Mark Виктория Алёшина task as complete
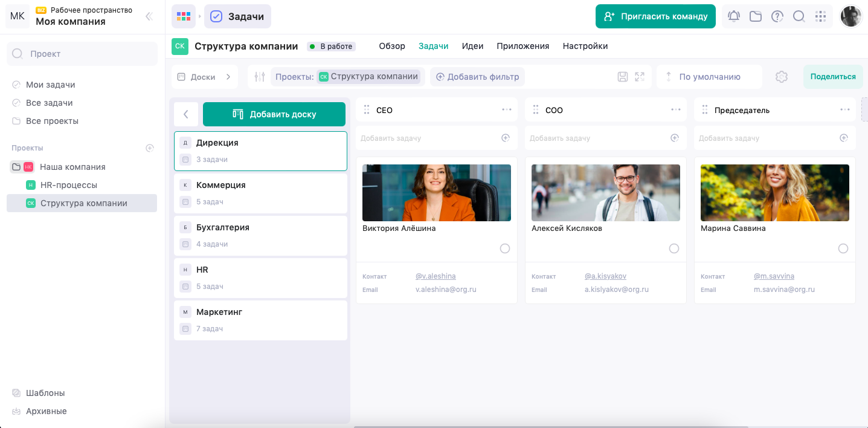Viewport: 868px width, 428px height. tap(505, 248)
